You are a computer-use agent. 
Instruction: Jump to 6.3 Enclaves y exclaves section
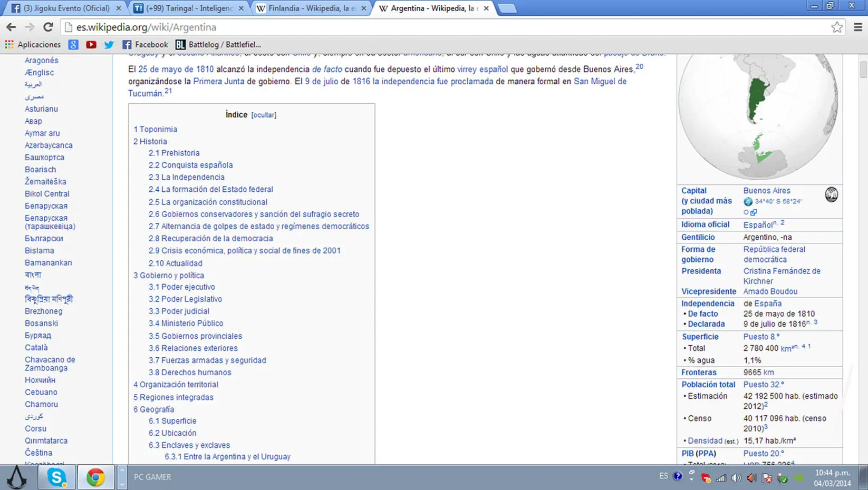189,445
